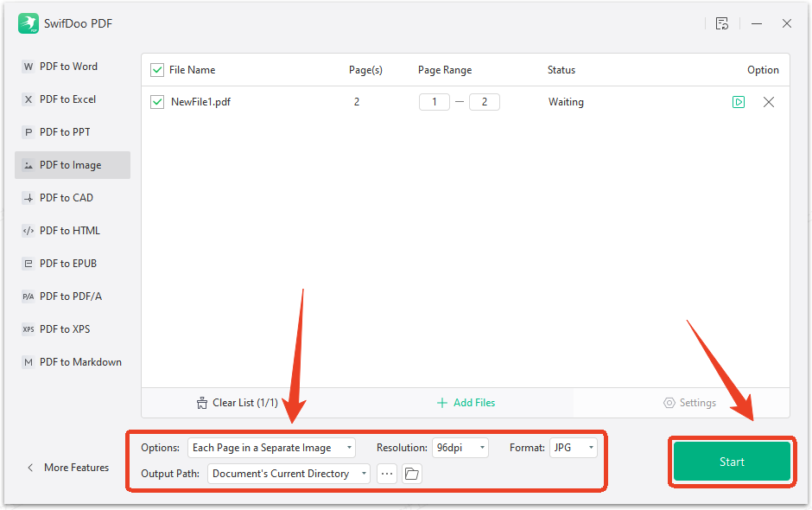Click the PDF to Word W icon
Screen dimensions: 812x510
[29, 67]
